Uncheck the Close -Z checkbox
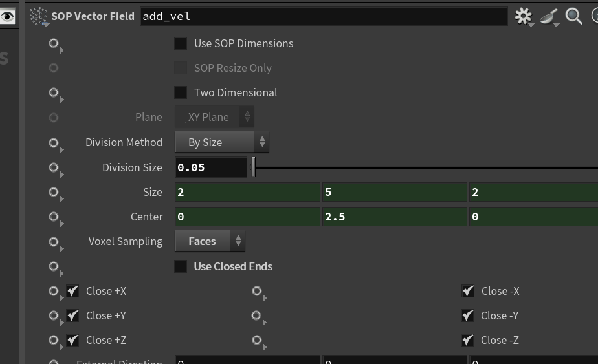 [468, 340]
